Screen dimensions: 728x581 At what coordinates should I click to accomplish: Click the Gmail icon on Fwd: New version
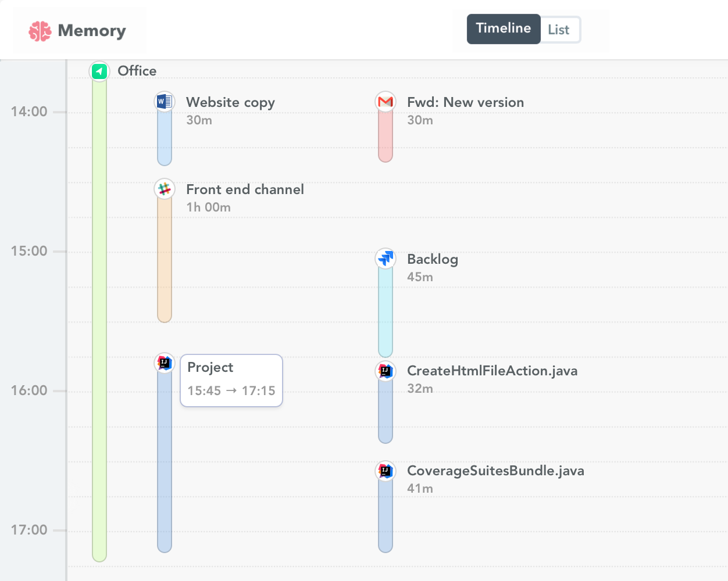click(x=386, y=101)
